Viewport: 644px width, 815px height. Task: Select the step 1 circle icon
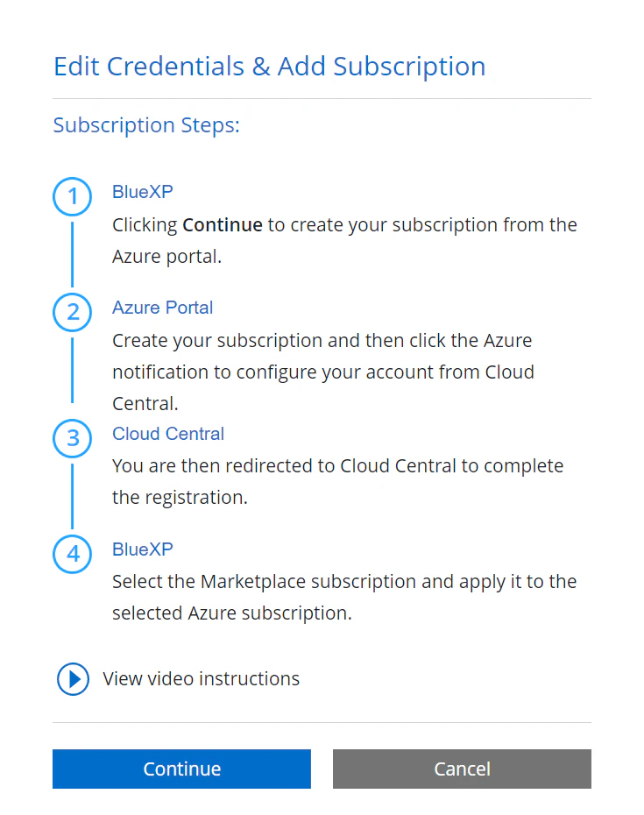72,196
